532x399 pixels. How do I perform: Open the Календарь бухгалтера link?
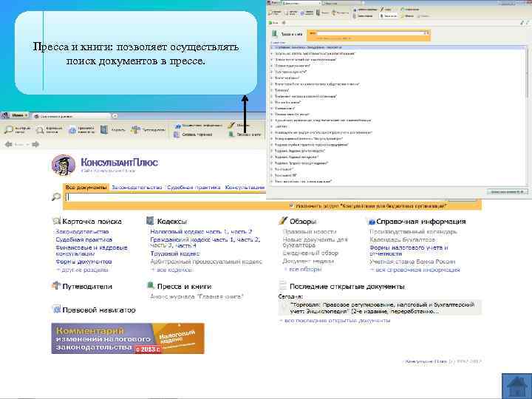(403, 240)
